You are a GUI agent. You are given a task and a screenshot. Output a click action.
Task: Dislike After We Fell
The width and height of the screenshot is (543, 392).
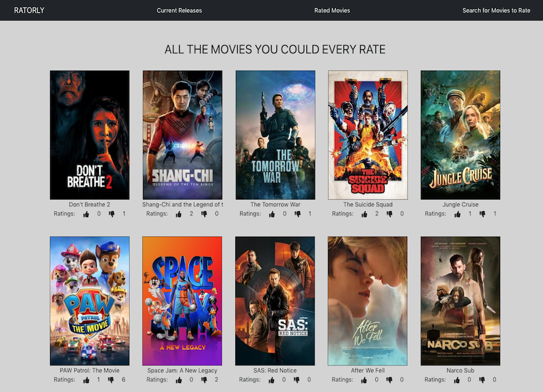(389, 380)
